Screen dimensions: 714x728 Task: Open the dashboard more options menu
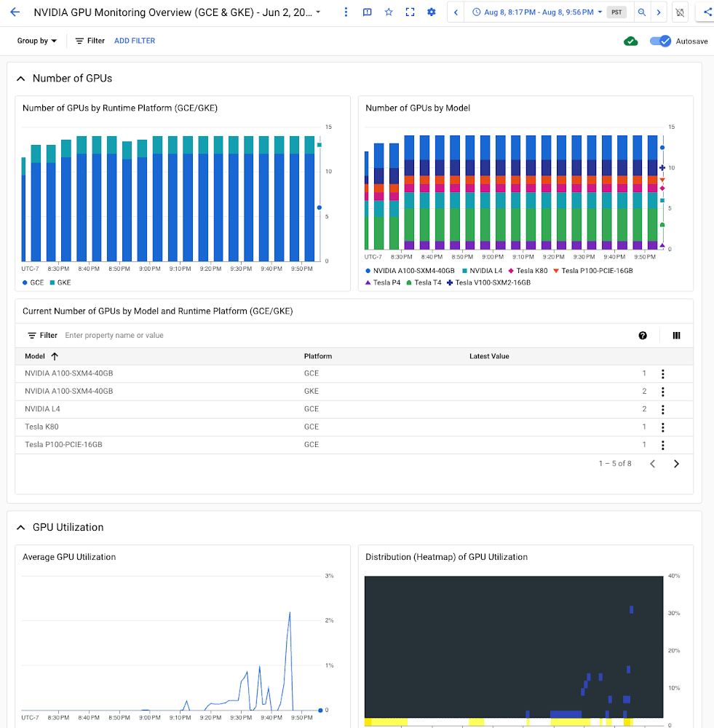346,12
